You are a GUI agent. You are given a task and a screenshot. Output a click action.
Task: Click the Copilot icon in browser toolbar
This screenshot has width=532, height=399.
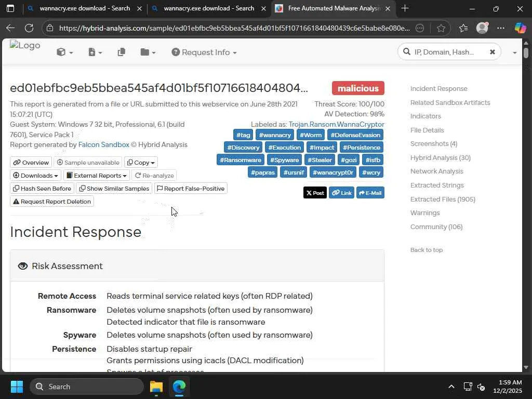pyautogui.click(x=520, y=28)
